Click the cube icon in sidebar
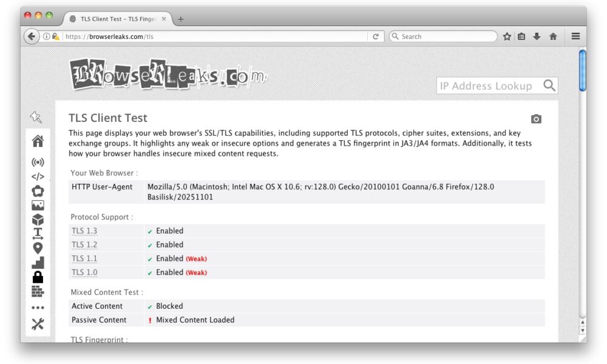Viewport: 607px width, 364px height. [38, 220]
